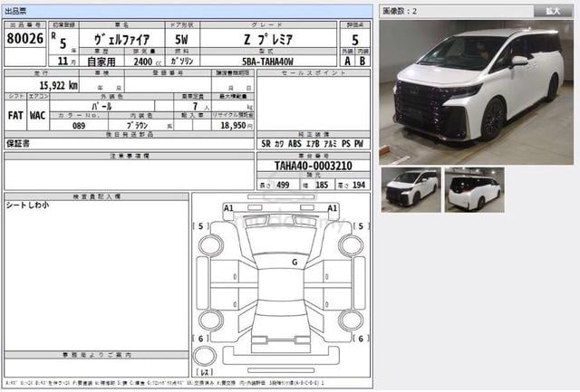Click the カワ leather equipment code
The width and height of the screenshot is (580, 392).
[x=279, y=144]
